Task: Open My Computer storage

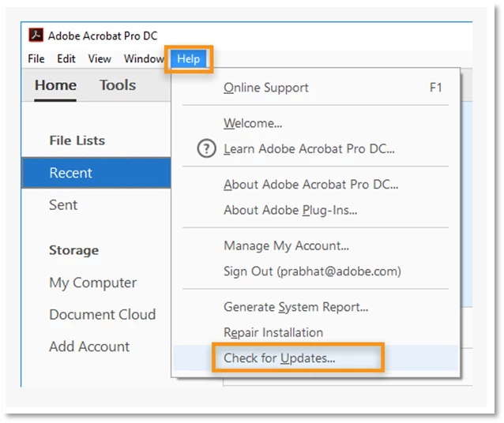Action: pyautogui.click(x=93, y=283)
